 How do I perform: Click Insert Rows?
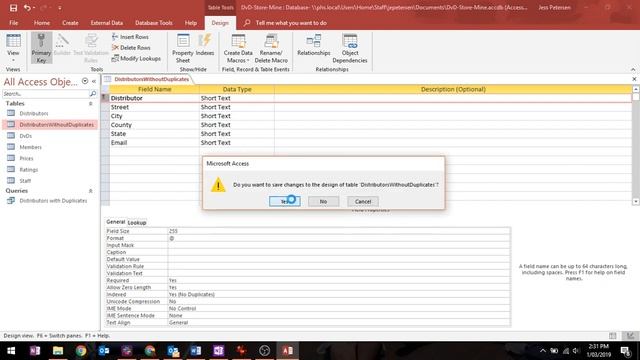pos(130,37)
